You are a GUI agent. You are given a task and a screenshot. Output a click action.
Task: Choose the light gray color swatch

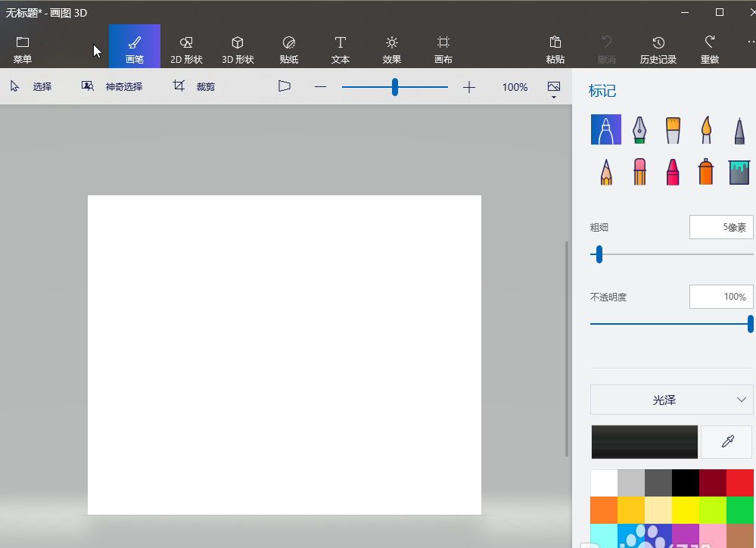[x=631, y=483]
